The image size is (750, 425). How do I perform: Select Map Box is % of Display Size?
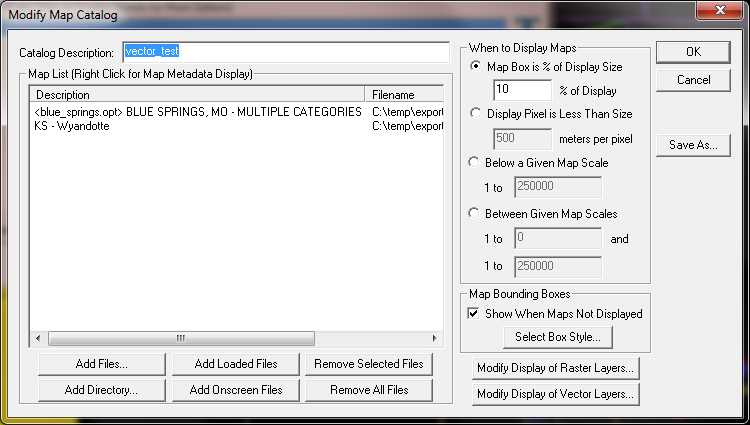click(x=476, y=66)
